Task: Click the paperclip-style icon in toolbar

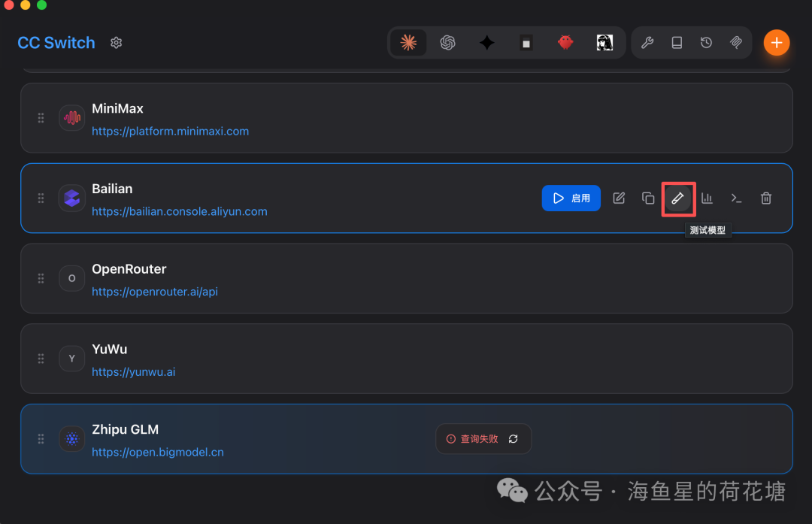Action: point(736,42)
